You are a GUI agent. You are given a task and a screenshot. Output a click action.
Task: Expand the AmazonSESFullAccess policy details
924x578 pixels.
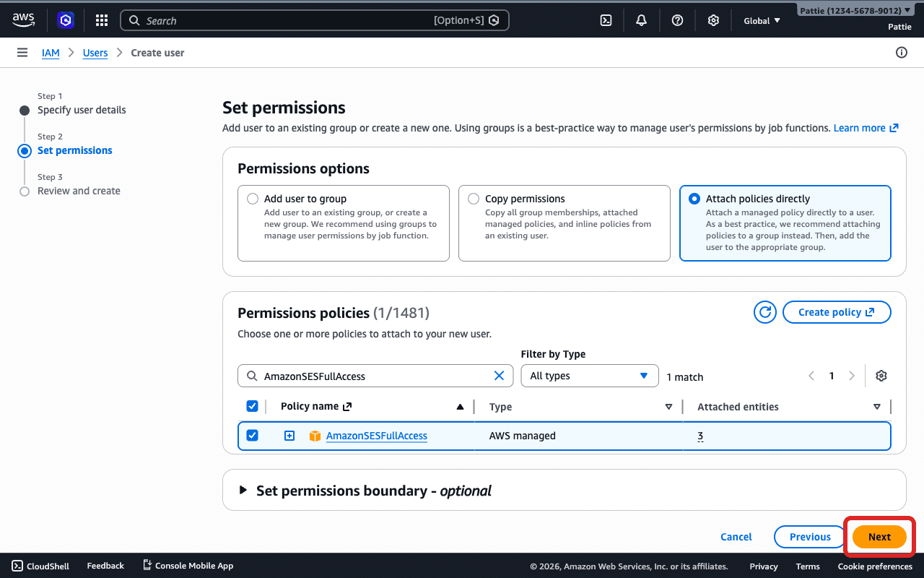click(289, 436)
